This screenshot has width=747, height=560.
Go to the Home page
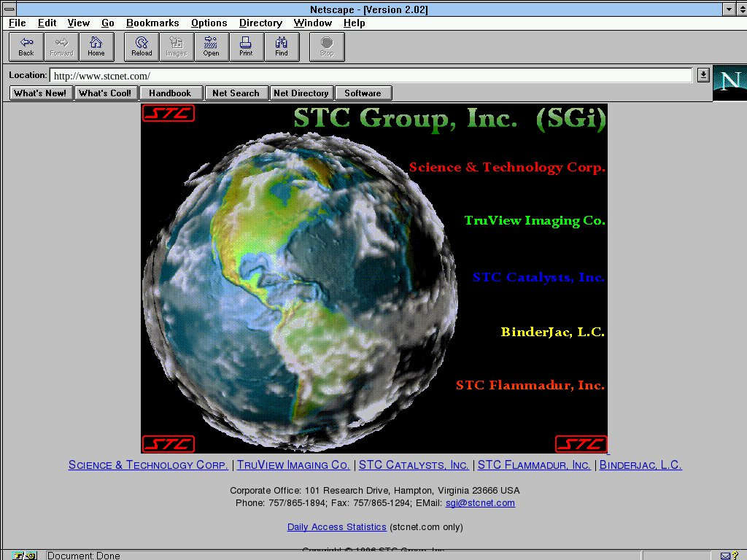coord(96,47)
